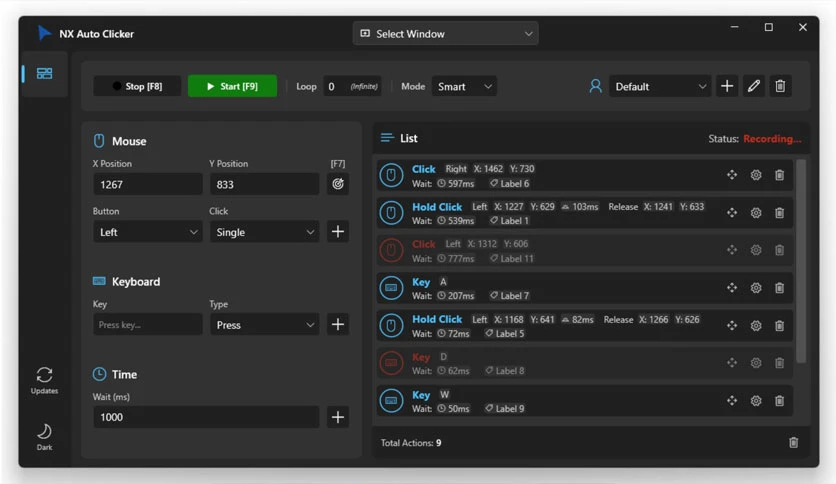Open settings gear for Key W action
836x484 pixels.
(x=756, y=401)
